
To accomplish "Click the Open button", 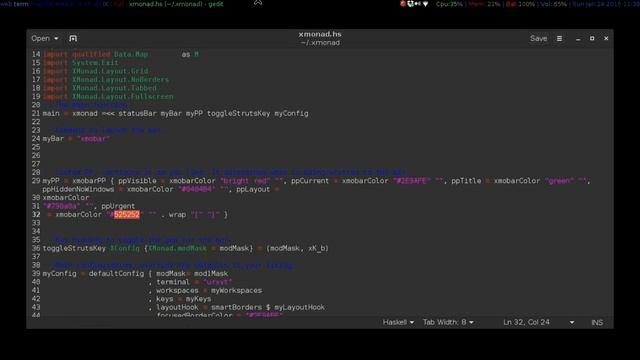I will pos(40,38).
